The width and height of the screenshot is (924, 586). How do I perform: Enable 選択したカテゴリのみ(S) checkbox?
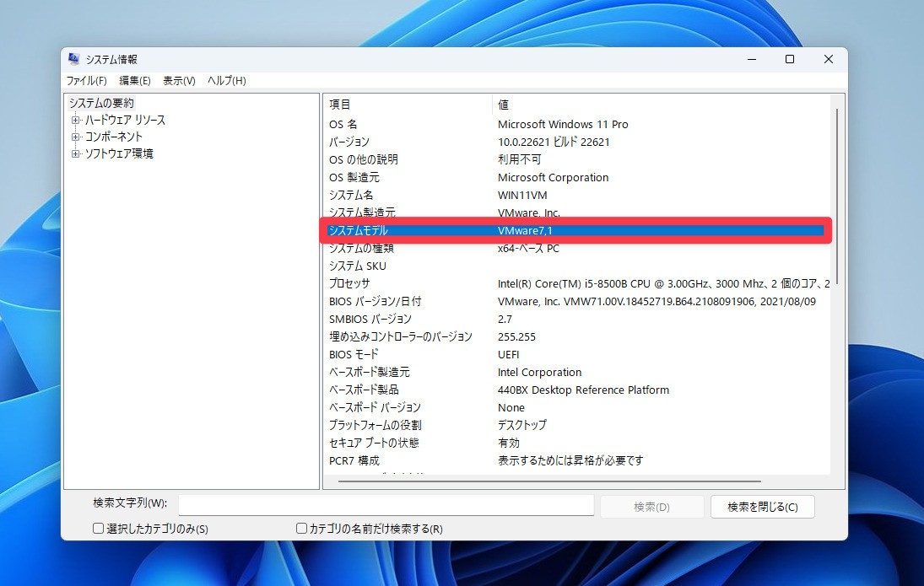click(x=99, y=529)
